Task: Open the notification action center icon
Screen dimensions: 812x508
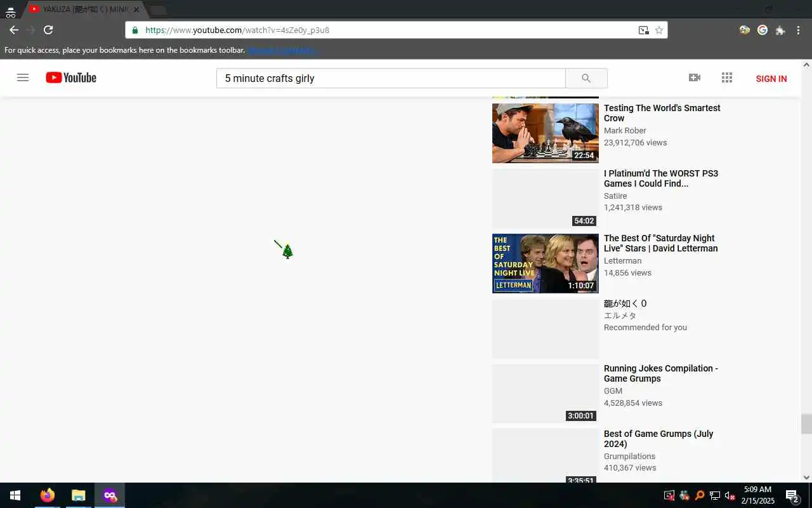Action: 792,496
